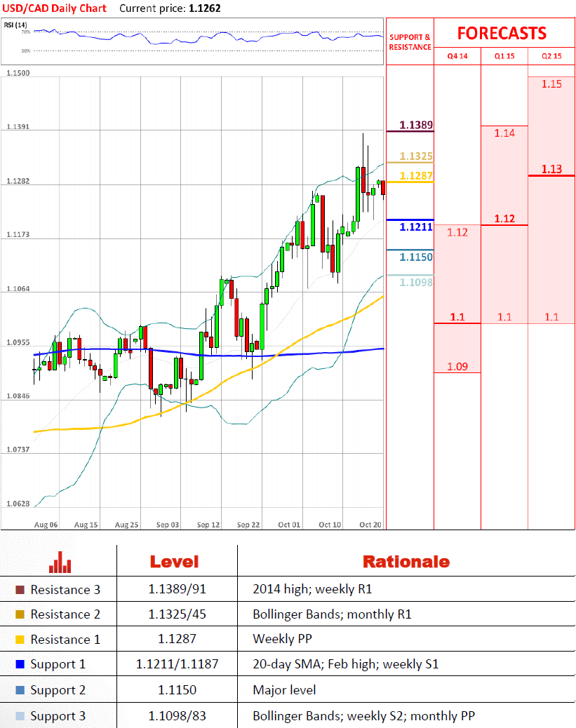This screenshot has width=576, height=728.
Task: Click the Resistance 1 row label
Action: (65, 640)
